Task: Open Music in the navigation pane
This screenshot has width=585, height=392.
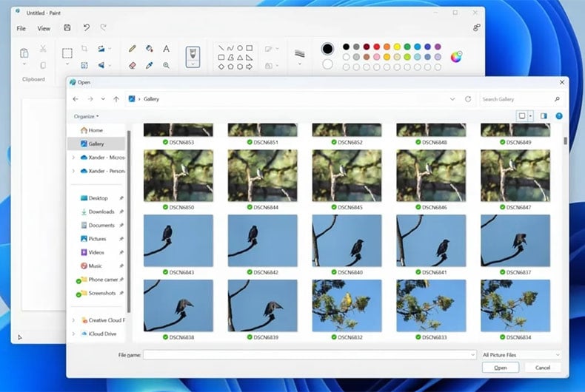Action: pyautogui.click(x=96, y=266)
